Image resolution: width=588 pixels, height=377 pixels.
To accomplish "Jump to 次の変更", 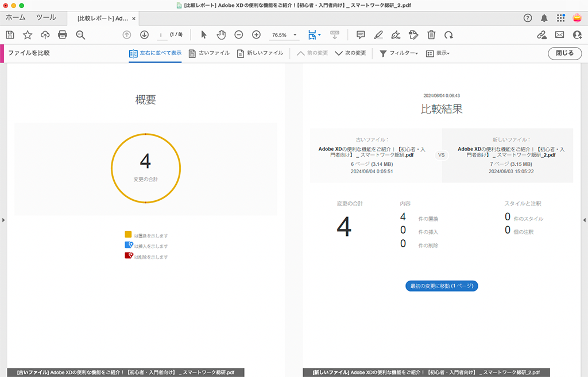I will [x=350, y=53].
